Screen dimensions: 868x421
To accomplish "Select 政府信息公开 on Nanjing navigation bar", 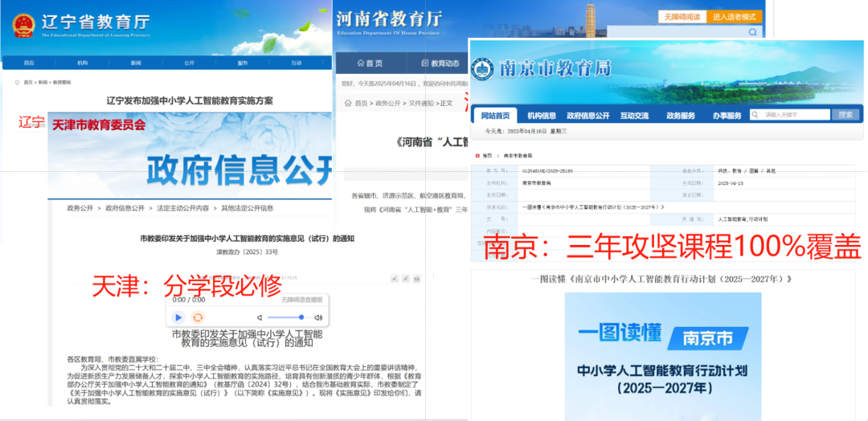I will [x=588, y=116].
